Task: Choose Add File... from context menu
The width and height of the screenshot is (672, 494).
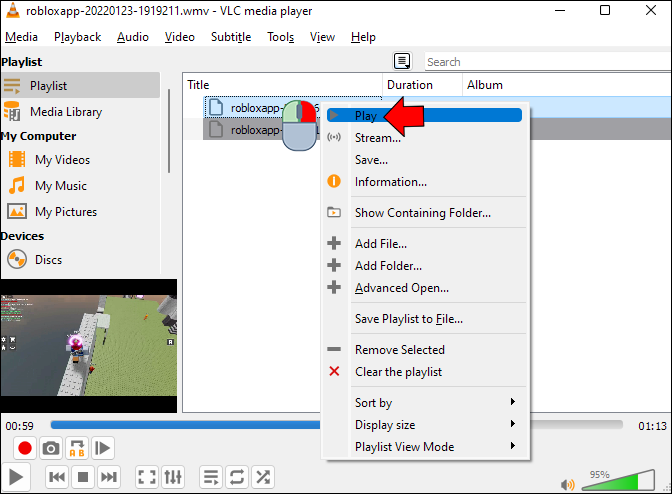Action: 424,243
